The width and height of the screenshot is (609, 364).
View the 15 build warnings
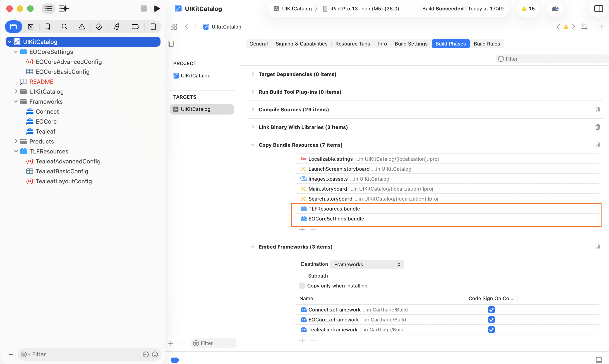click(528, 9)
